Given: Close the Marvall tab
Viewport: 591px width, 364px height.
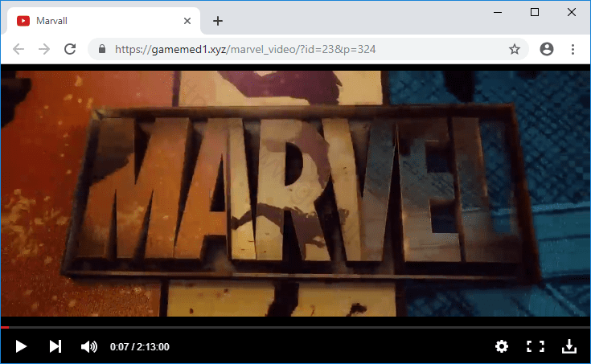Looking at the screenshot, I should 187,21.
